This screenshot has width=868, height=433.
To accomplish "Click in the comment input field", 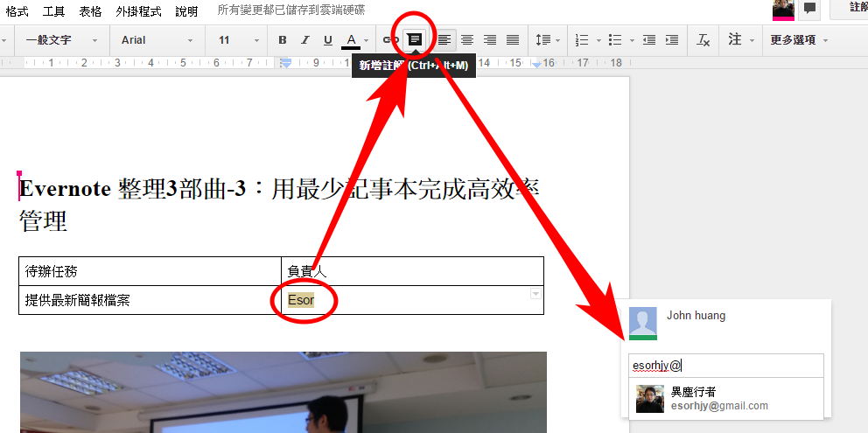I will (x=725, y=366).
